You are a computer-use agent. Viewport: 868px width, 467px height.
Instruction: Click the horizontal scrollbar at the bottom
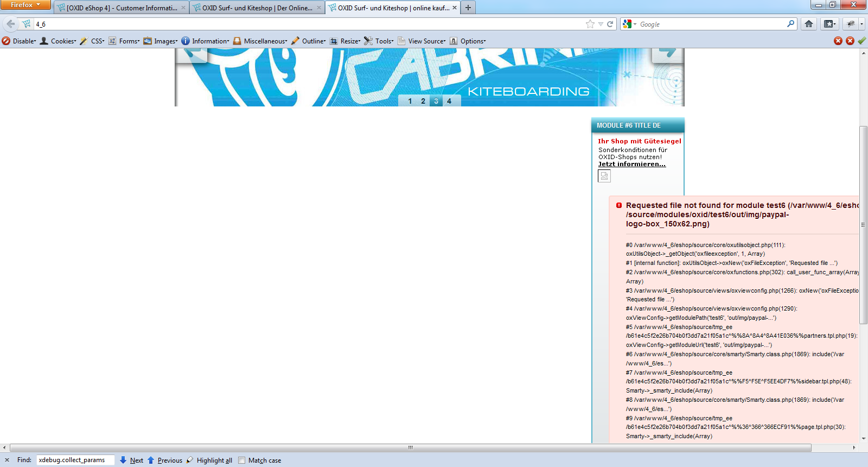coord(410,448)
